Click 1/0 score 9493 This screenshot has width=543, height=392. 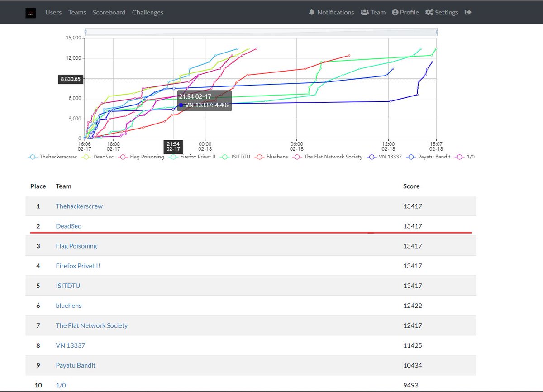click(411, 385)
